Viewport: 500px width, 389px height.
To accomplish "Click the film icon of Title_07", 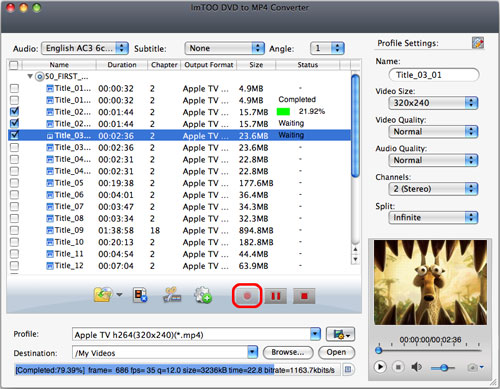I will [50, 207].
